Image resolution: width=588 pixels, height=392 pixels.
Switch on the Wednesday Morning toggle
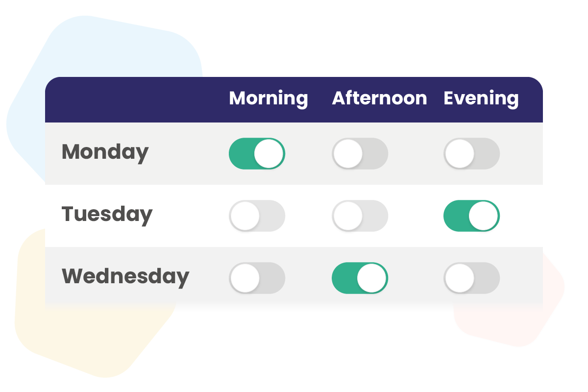[257, 278]
